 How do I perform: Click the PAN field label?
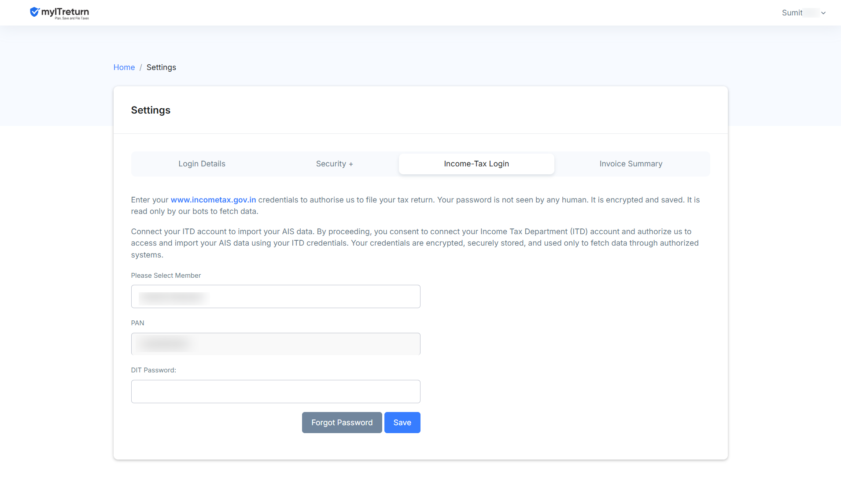[138, 323]
